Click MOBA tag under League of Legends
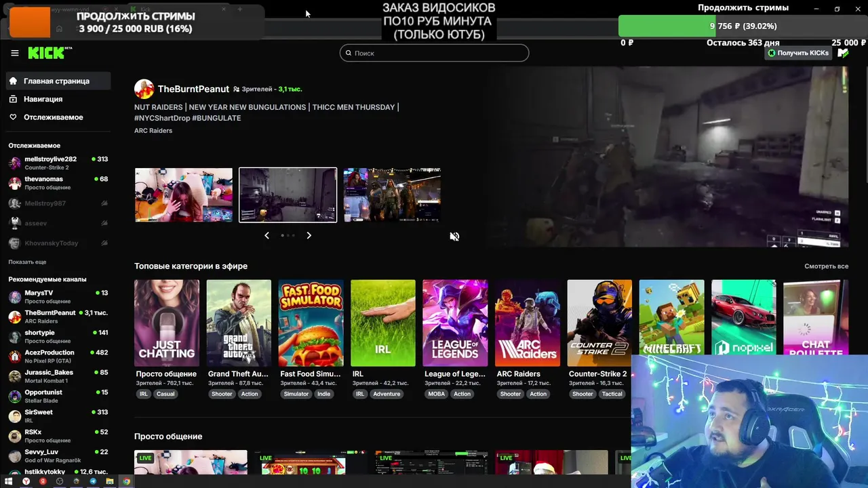The image size is (868, 488). (x=437, y=394)
